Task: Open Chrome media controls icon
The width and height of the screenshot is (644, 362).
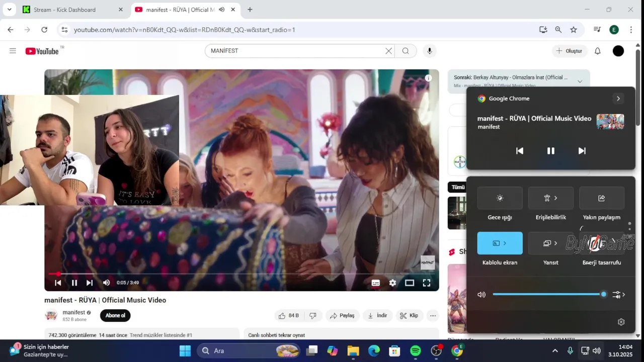Action: [597, 30]
